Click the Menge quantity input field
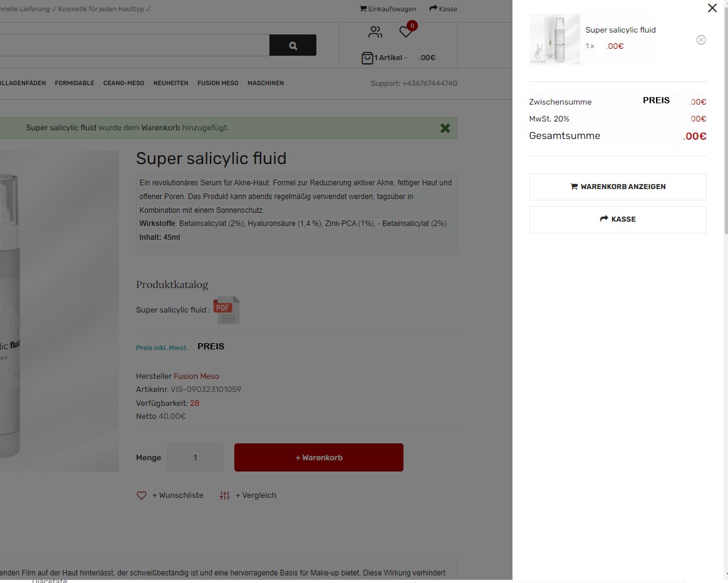The width and height of the screenshot is (728, 583). (195, 458)
